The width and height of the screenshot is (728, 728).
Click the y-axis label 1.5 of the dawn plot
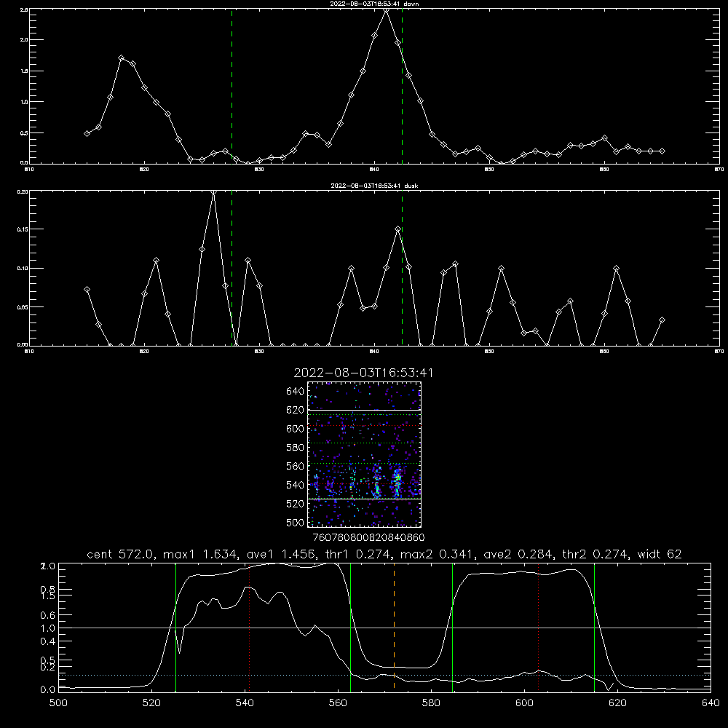click(24, 71)
